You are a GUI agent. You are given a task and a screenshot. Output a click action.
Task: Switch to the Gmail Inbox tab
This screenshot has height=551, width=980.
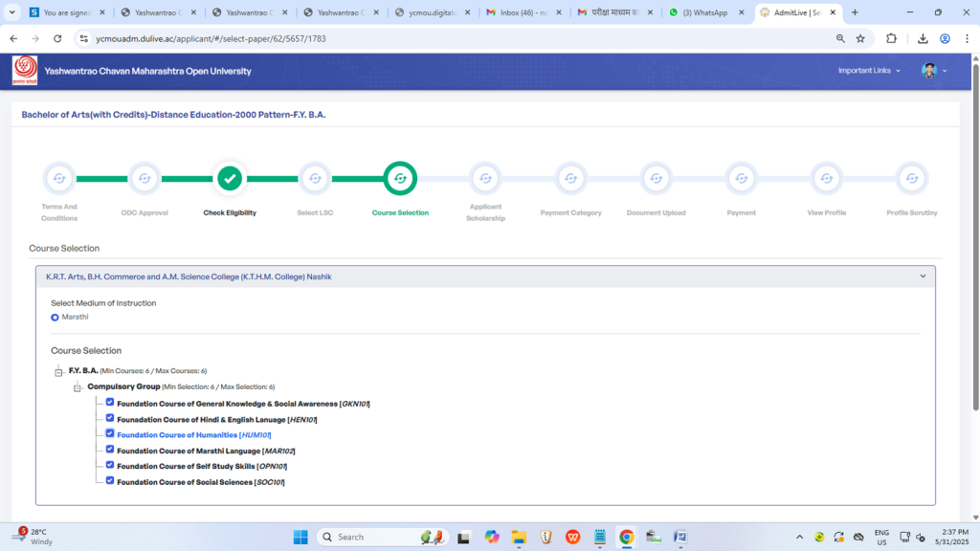[523, 12]
